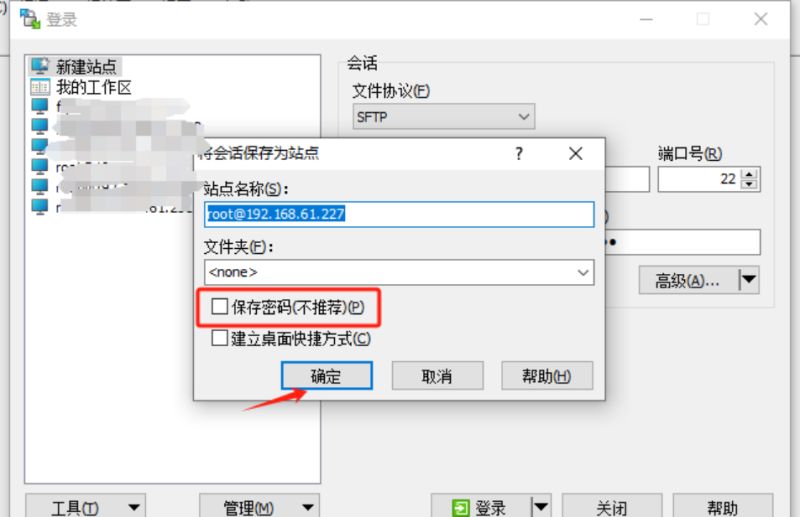Viewport: 800px width, 517px height.
Task: Click the Cancel (取消) button
Action: click(x=437, y=376)
